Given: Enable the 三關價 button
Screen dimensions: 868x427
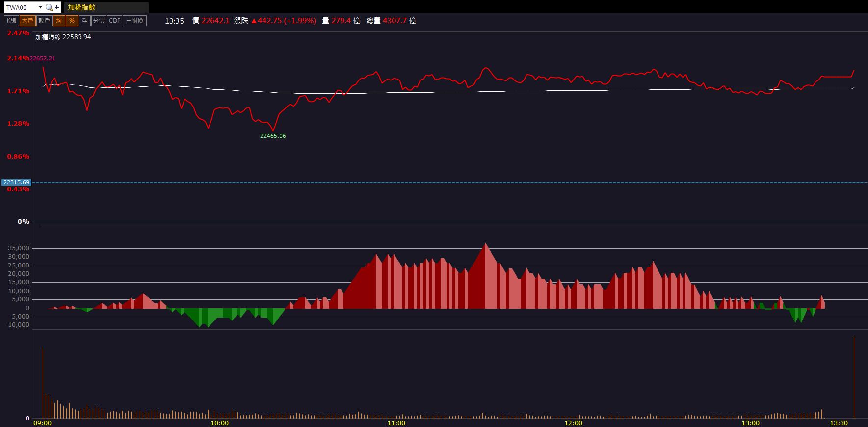Looking at the screenshot, I should pyautogui.click(x=134, y=21).
